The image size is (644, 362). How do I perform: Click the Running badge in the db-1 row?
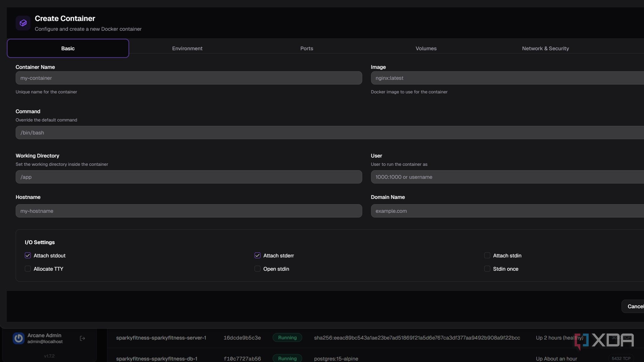tap(287, 358)
